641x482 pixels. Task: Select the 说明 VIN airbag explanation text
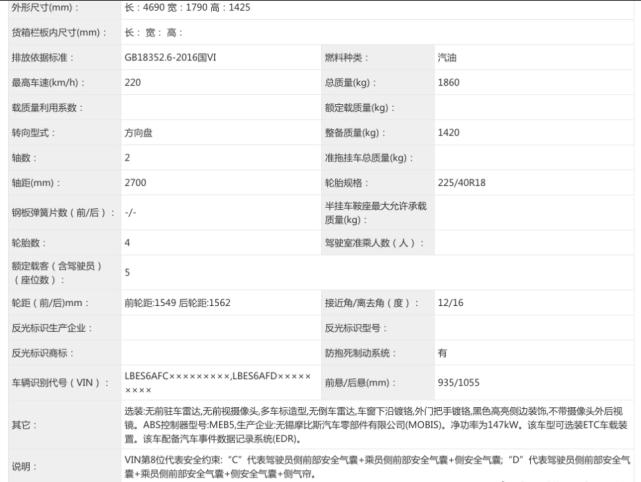[x=374, y=467]
